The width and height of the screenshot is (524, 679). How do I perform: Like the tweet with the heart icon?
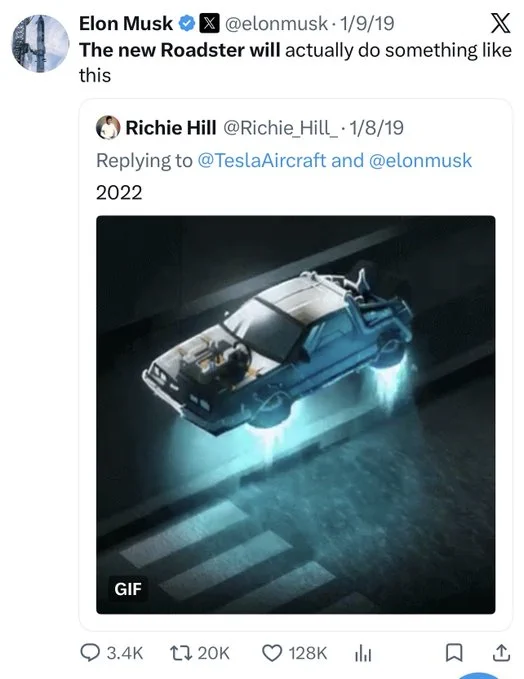(x=272, y=653)
